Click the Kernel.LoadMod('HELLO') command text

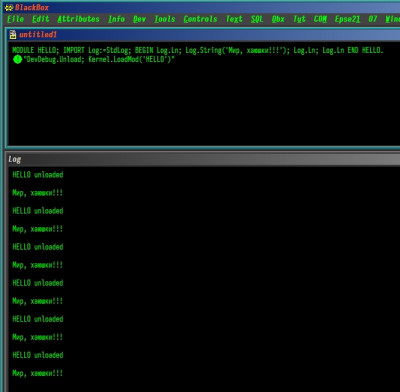pos(130,60)
